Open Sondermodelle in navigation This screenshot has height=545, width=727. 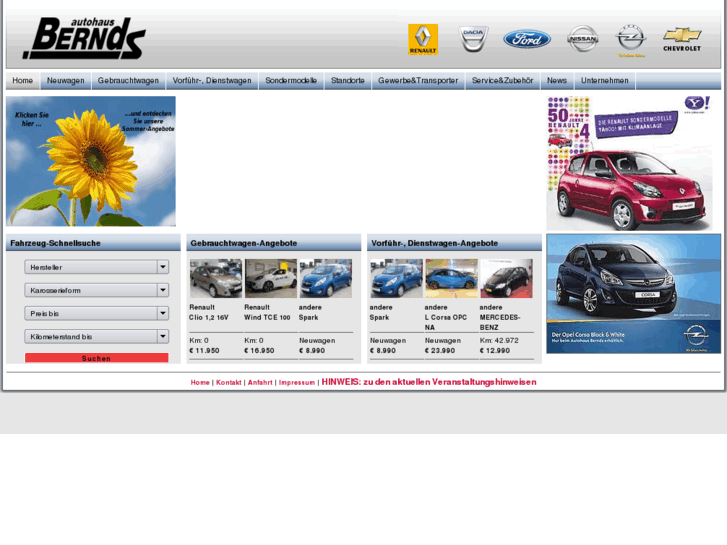[291, 81]
